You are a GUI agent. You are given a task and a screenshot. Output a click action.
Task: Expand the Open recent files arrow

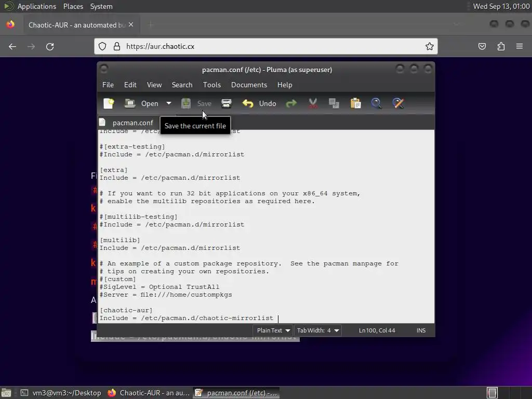point(169,103)
